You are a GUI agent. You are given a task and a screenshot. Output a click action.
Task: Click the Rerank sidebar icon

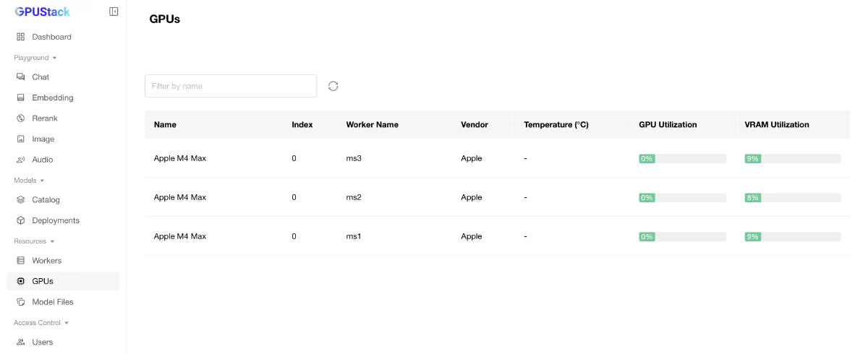pyautogui.click(x=21, y=118)
